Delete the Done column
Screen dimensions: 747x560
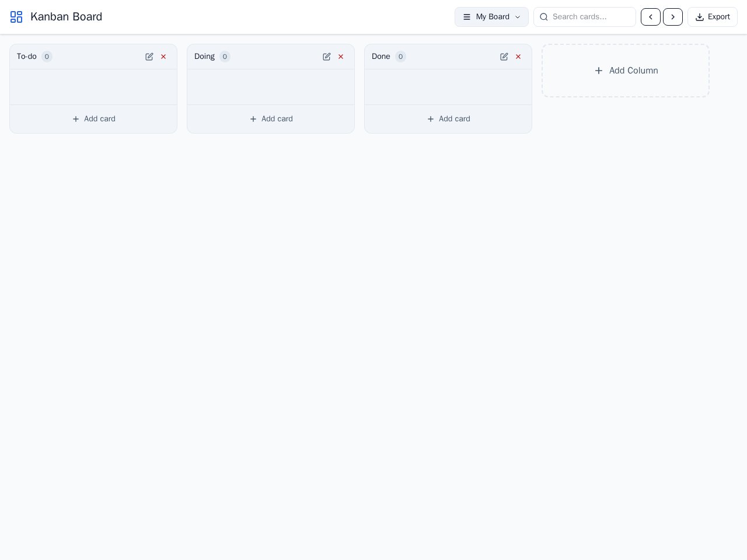pos(518,57)
